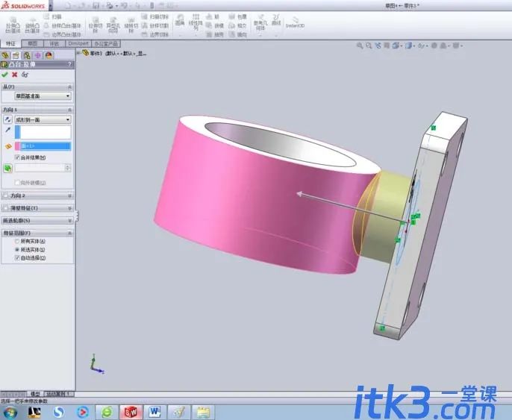Select the Intersect (相交) tool

pos(237,25)
